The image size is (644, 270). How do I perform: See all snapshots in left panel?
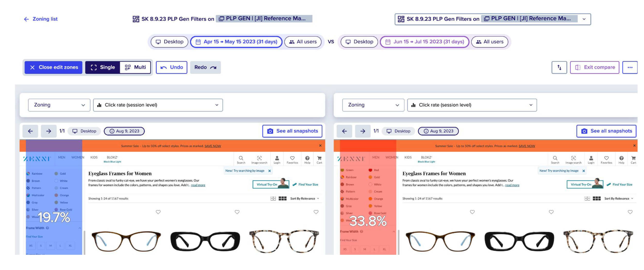coord(292,131)
